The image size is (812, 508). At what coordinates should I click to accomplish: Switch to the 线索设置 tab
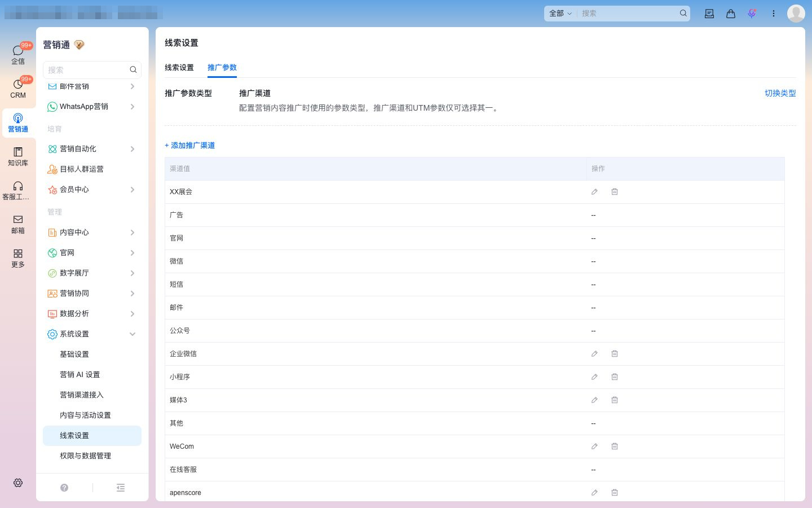pos(179,67)
